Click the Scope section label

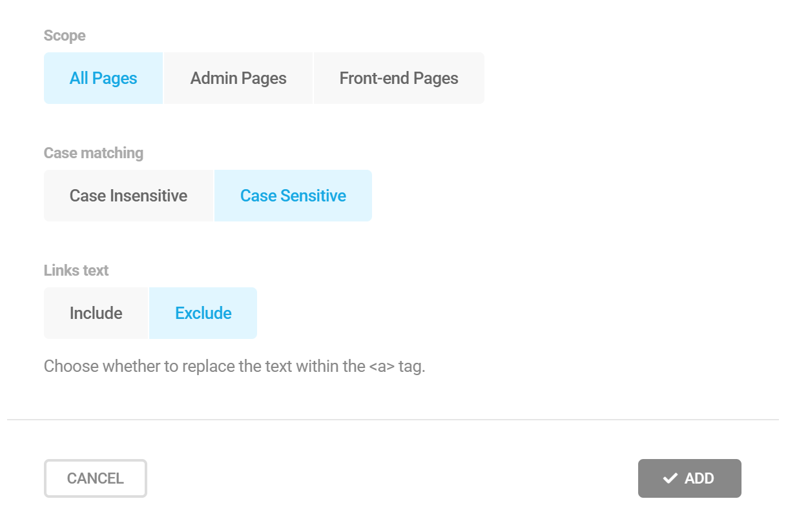point(65,36)
